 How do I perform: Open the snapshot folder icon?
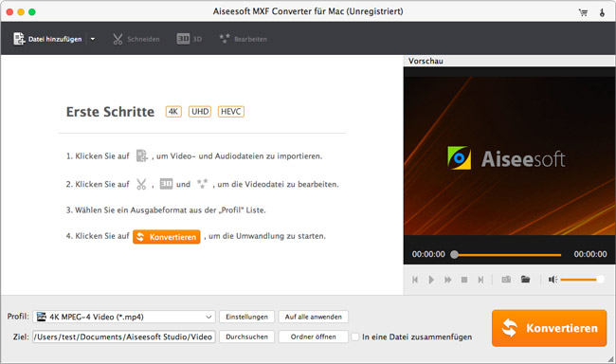[525, 279]
